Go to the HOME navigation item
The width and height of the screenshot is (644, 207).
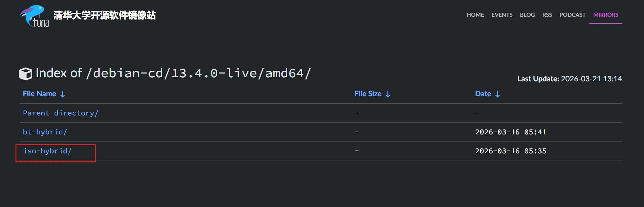pos(475,15)
